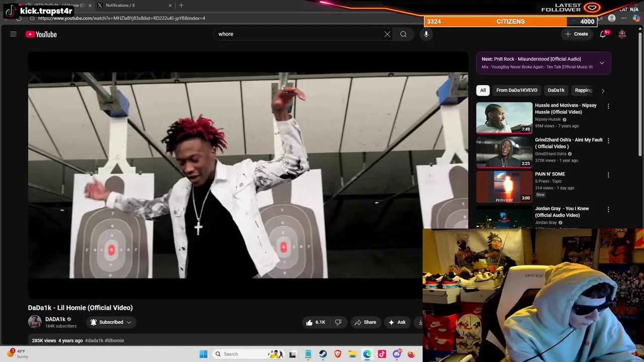Open options for Hussle and Motivate video
The height and width of the screenshot is (362, 644).
(608, 106)
